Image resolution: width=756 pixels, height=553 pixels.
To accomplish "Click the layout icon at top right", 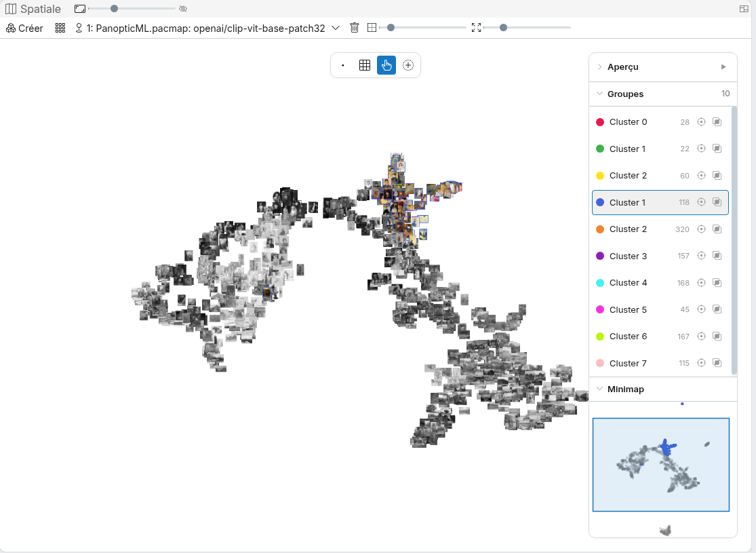I will point(744,9).
